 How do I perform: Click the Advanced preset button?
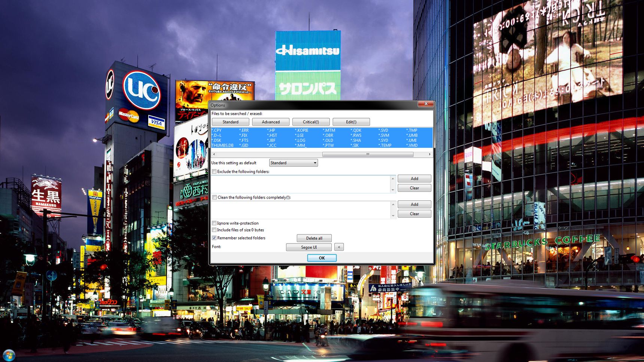pos(271,122)
